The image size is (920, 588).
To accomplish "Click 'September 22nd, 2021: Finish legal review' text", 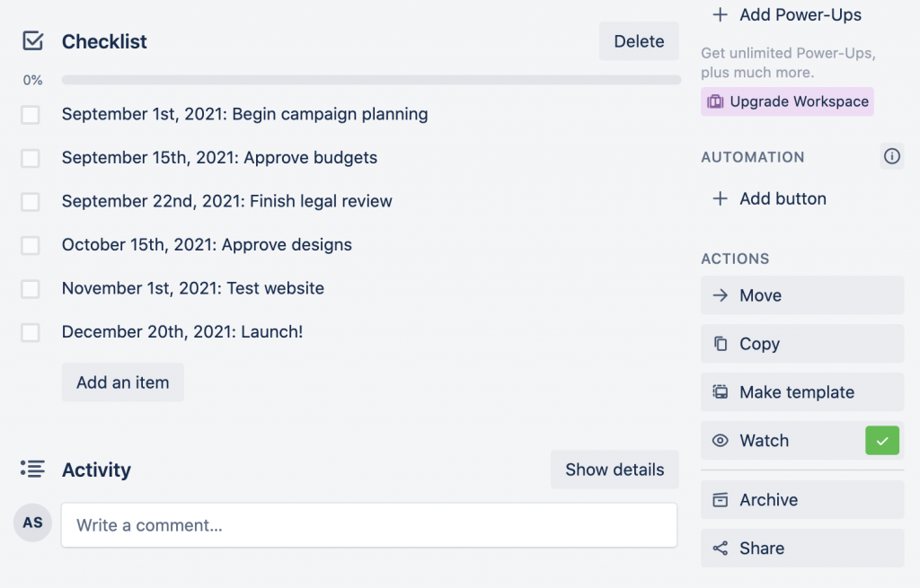I will click(x=226, y=201).
